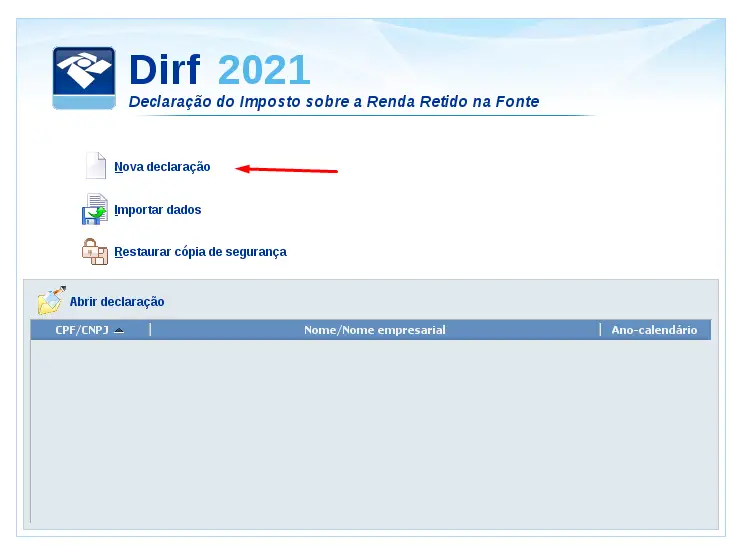Click the padlock backup restore icon

tap(94, 251)
